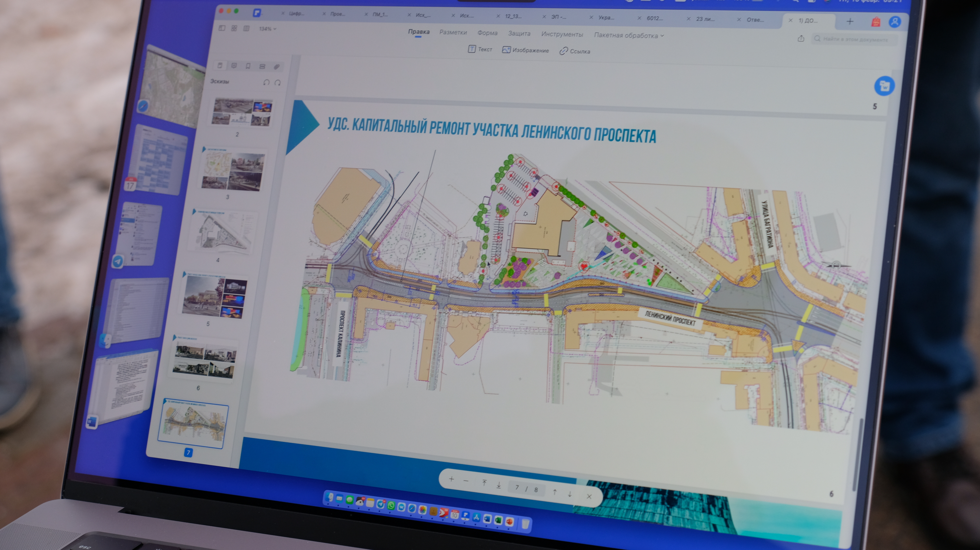Switch to grid thumbnail view mode
The image size is (980, 550).
click(234, 28)
